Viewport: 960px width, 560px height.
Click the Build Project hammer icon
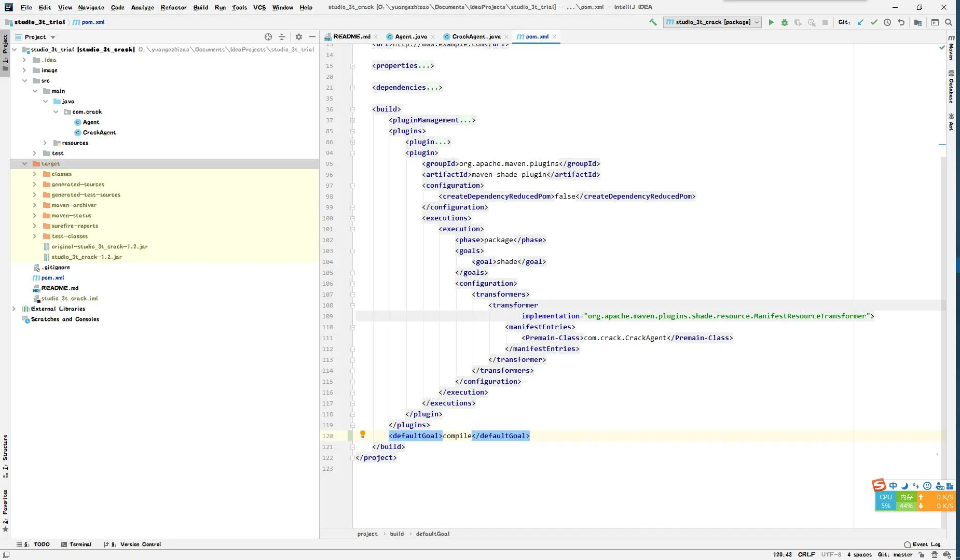pos(653,22)
